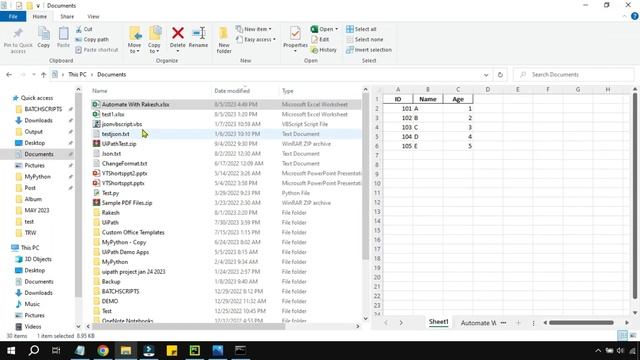Click the Task View taskbar icon
Screen dimensions: 640x360
coord(56,350)
